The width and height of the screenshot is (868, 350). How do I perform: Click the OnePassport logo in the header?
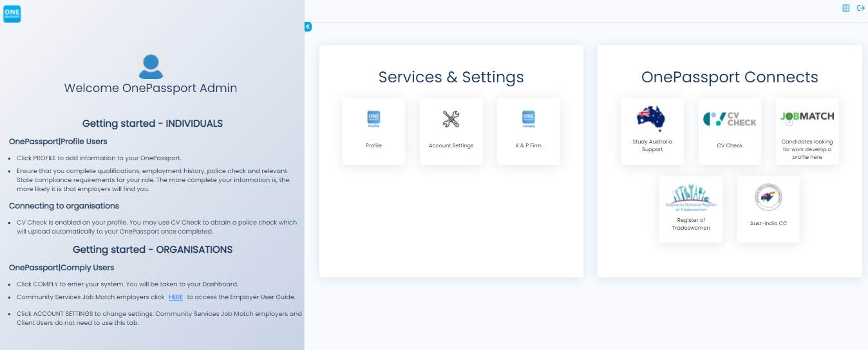coord(12,14)
